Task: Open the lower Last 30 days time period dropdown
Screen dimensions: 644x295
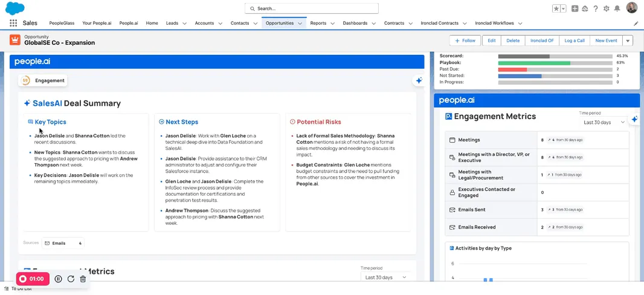Action: pyautogui.click(x=386, y=277)
